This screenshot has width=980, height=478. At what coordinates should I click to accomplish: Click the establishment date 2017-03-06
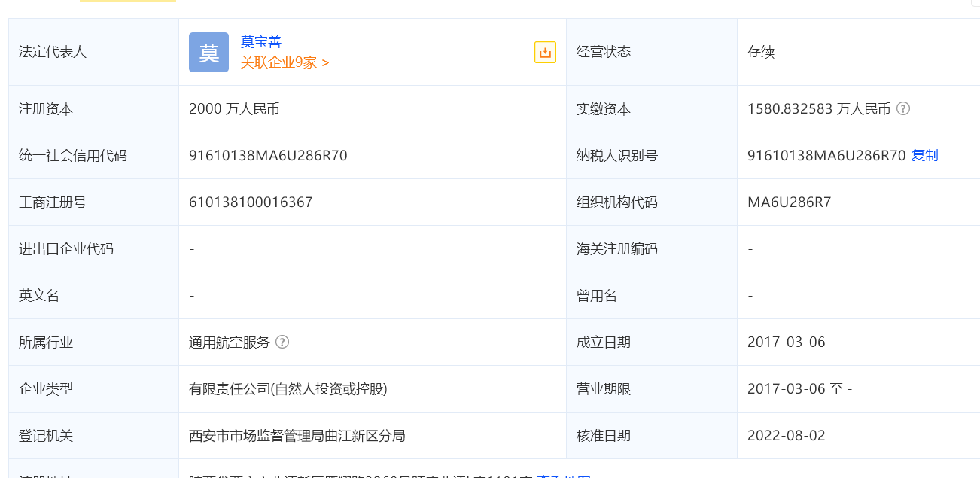tap(787, 343)
